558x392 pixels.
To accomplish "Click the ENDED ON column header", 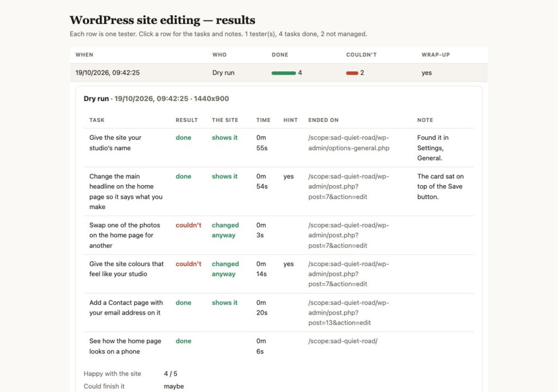I will coord(323,120).
